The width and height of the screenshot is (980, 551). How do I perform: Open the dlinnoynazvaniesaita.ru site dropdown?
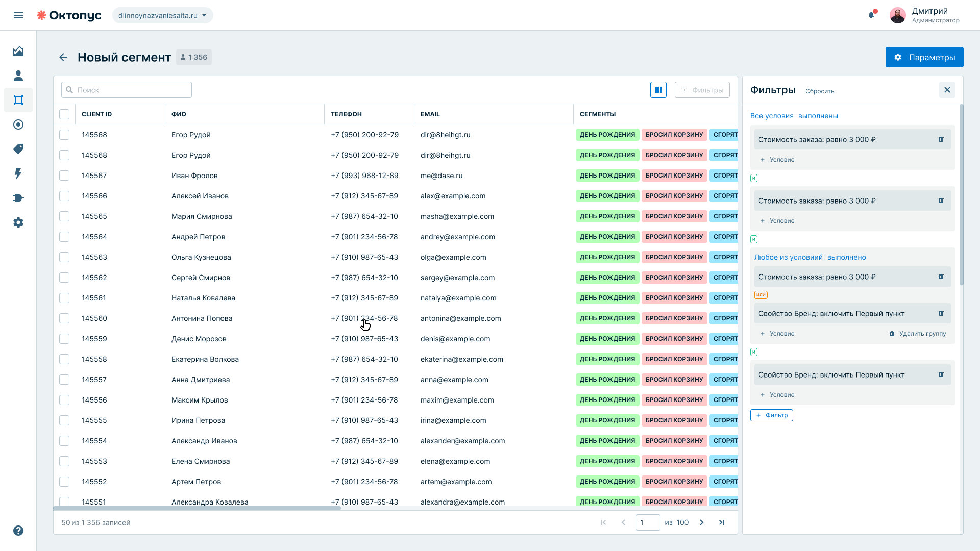162,15
